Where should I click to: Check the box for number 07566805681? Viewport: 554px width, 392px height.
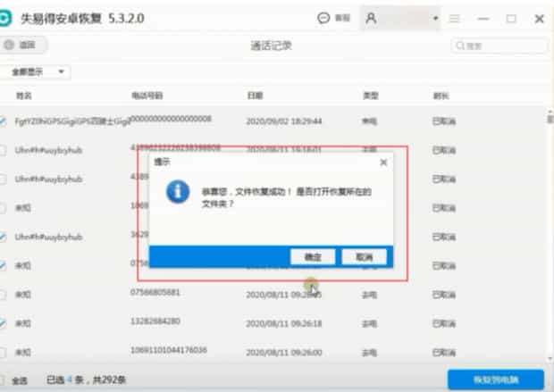point(3,295)
